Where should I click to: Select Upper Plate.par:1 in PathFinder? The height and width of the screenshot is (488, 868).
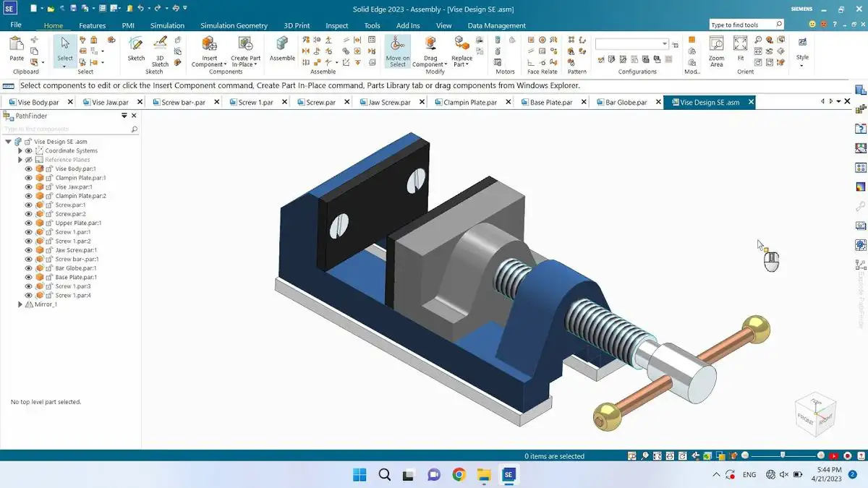pyautogui.click(x=78, y=223)
